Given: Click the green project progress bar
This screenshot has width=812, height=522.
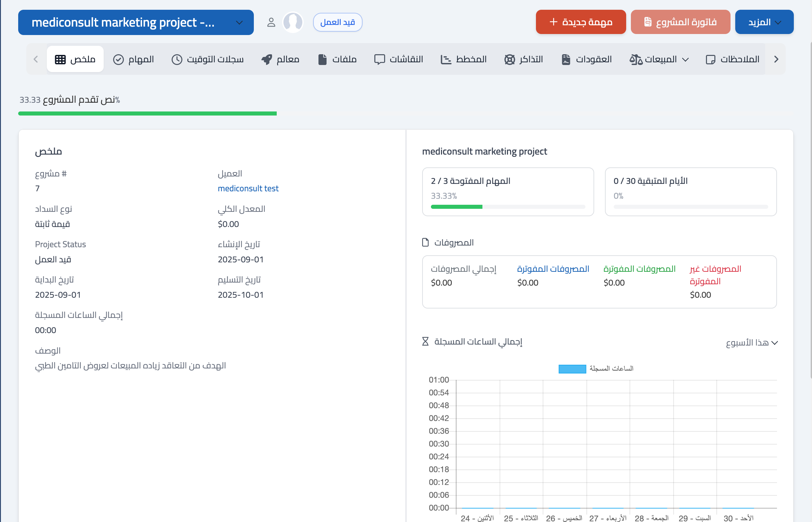Looking at the screenshot, I should (x=147, y=113).
